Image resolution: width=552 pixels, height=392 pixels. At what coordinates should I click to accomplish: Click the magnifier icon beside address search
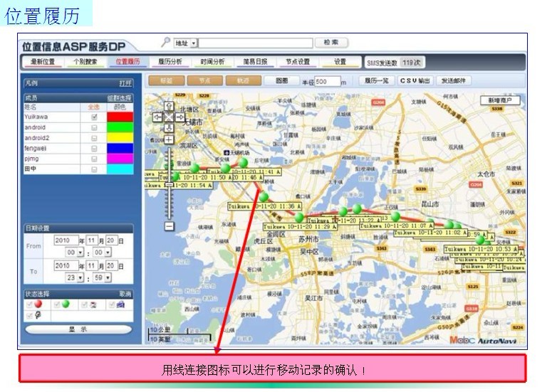click(x=166, y=42)
